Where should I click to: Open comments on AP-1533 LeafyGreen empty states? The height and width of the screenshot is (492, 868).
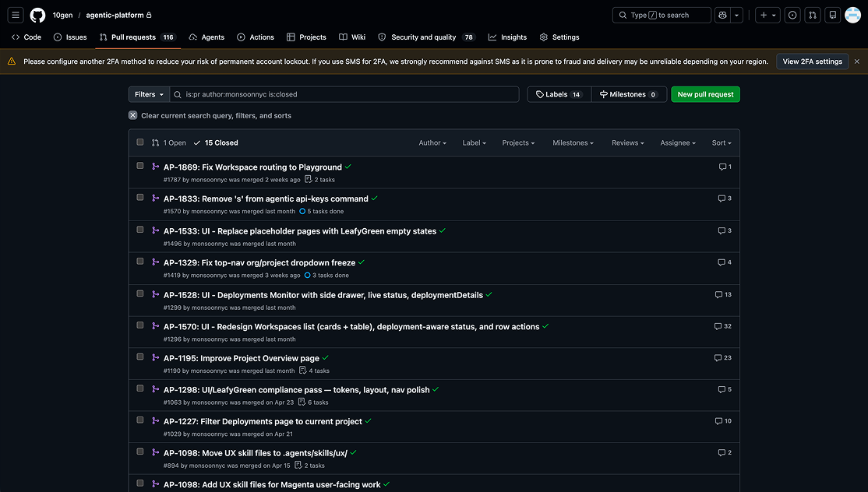[724, 230]
